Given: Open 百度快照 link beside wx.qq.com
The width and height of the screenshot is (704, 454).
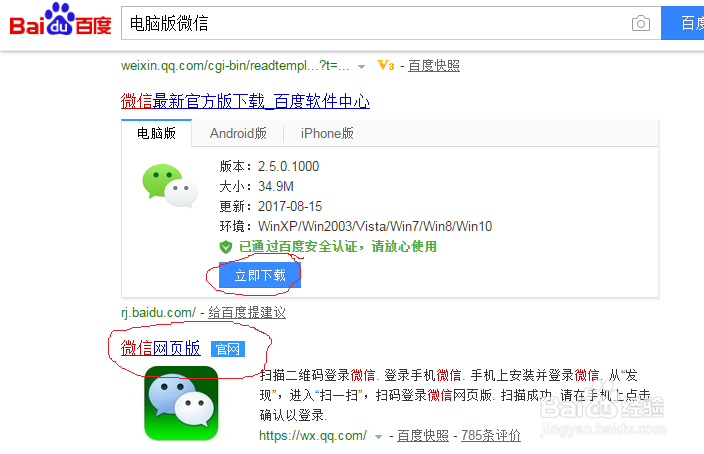Looking at the screenshot, I should [x=423, y=435].
